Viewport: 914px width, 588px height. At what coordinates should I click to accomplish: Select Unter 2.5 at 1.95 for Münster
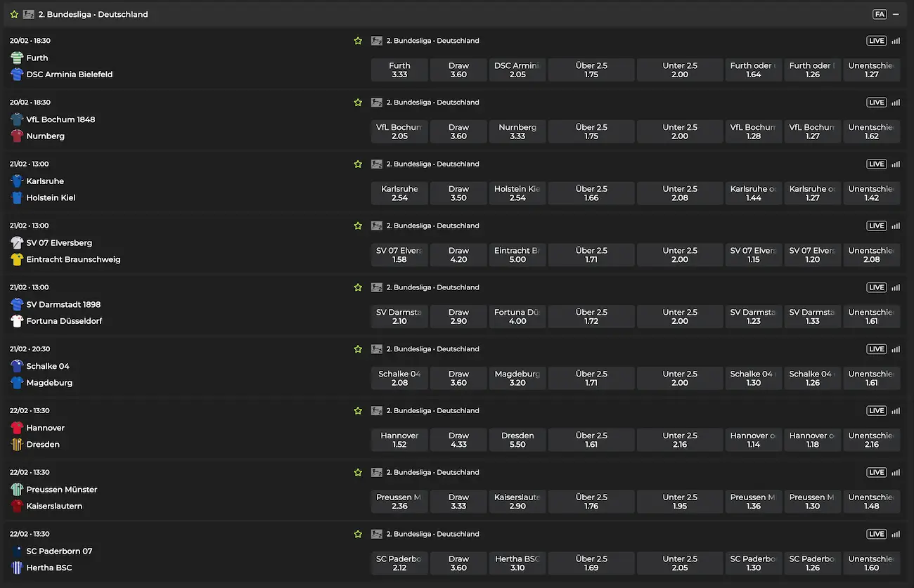coord(680,501)
